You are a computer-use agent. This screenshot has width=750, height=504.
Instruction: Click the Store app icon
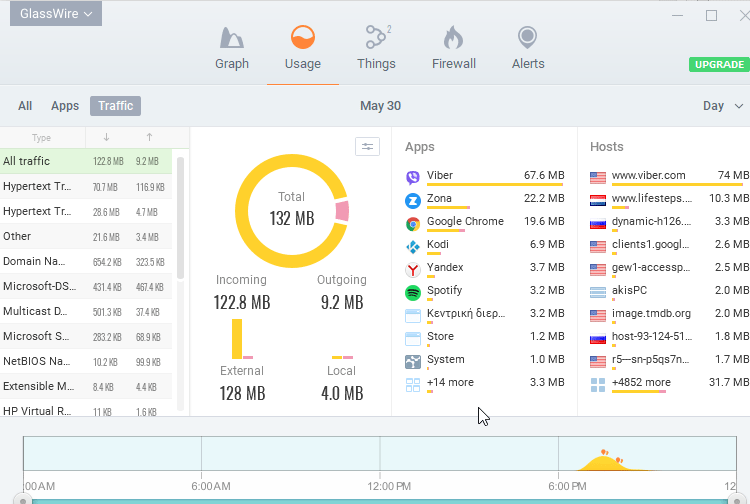pos(413,339)
